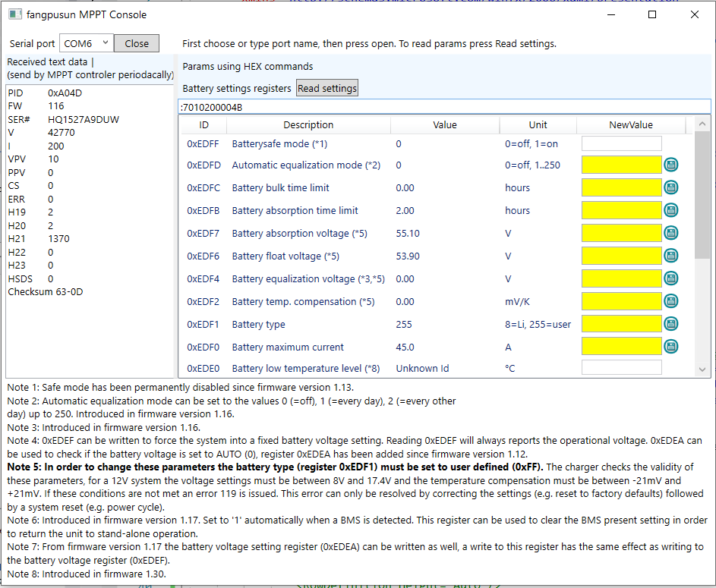Maximize the MPPT Console window
Screen dimensions: 716x588
pos(652,14)
